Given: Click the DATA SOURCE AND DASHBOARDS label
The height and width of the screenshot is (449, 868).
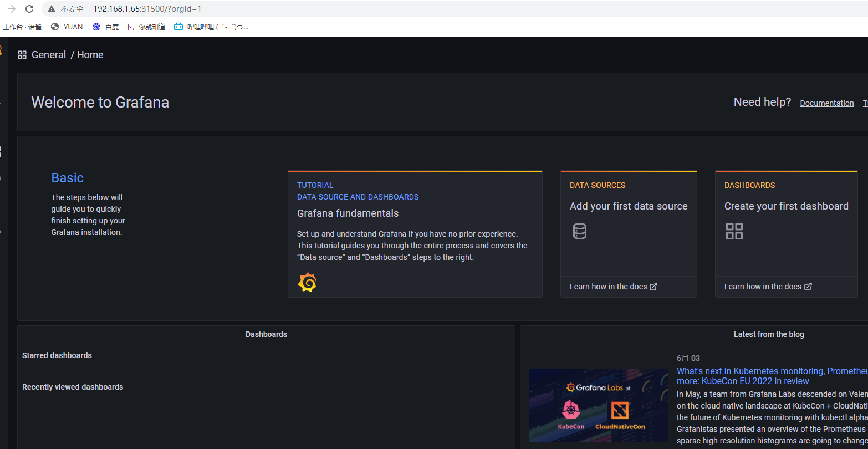Looking at the screenshot, I should click(358, 197).
